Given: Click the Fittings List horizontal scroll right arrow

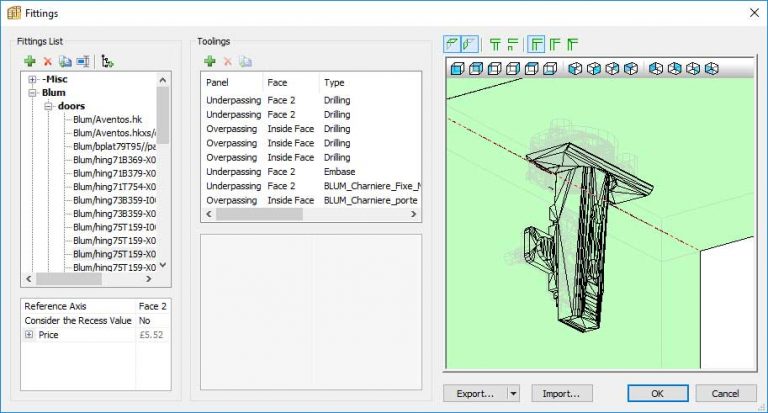Looking at the screenshot, I should coord(149,279).
